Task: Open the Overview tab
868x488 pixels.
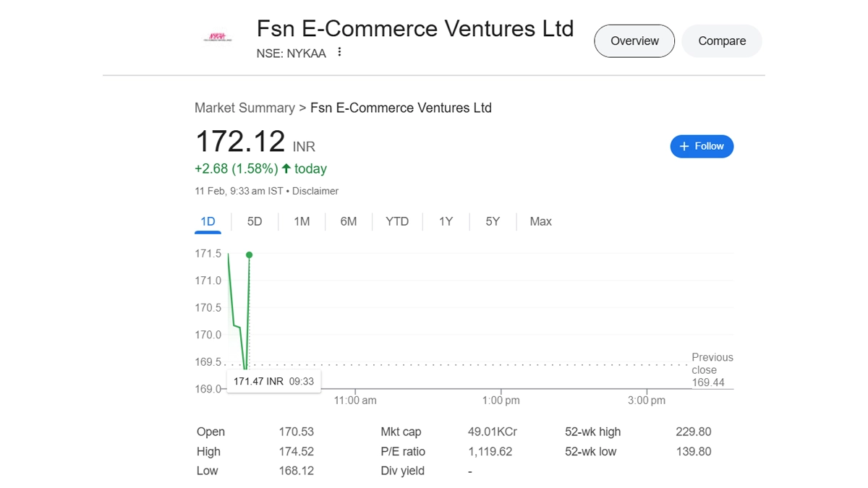Action: [x=634, y=41]
